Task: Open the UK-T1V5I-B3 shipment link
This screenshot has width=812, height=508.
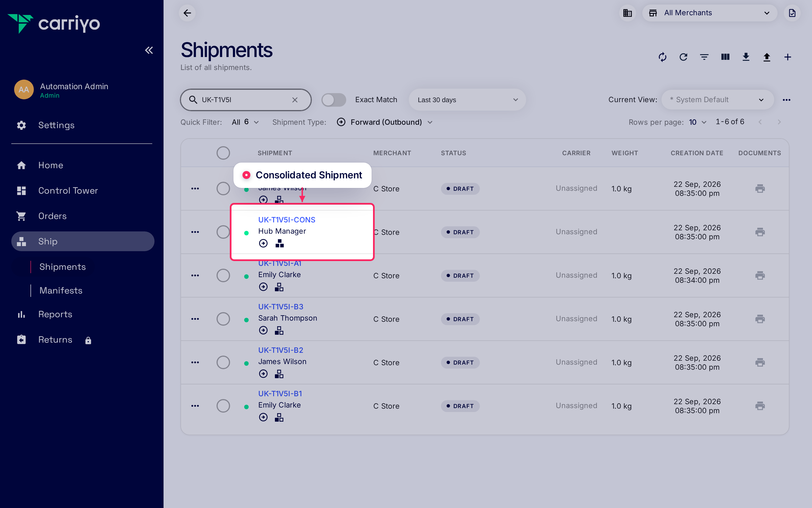Action: click(x=281, y=307)
